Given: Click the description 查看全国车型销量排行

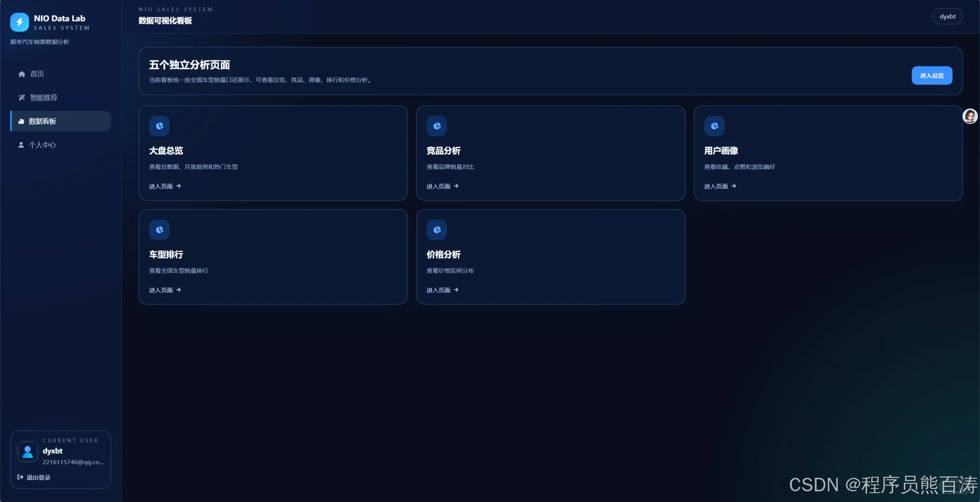Looking at the screenshot, I should pyautogui.click(x=178, y=271).
